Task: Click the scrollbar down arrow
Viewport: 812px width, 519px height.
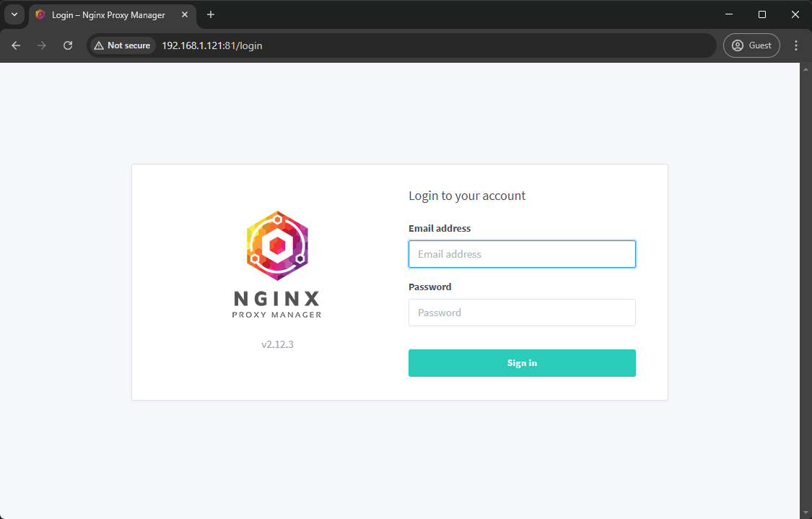Action: point(806,513)
